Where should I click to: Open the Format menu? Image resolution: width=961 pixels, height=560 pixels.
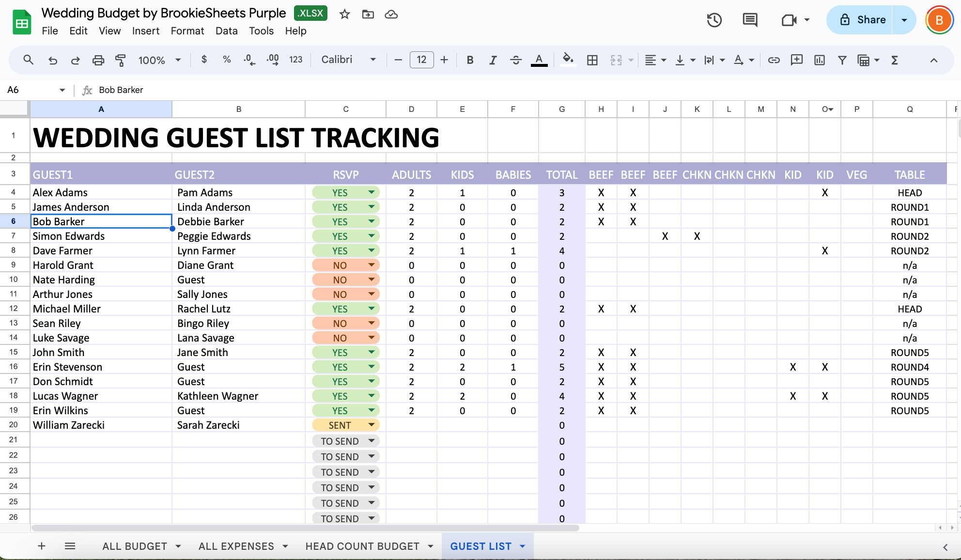(187, 31)
